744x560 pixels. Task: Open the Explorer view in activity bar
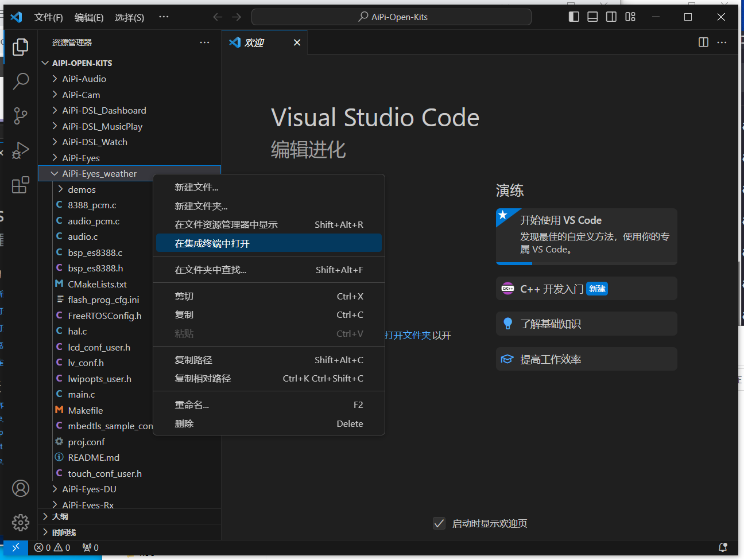21,46
